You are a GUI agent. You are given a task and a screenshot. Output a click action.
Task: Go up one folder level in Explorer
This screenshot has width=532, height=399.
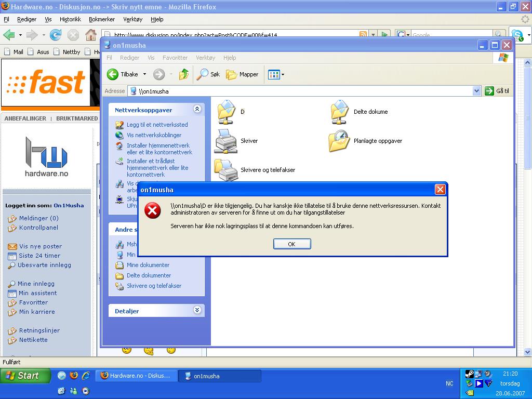[183, 74]
